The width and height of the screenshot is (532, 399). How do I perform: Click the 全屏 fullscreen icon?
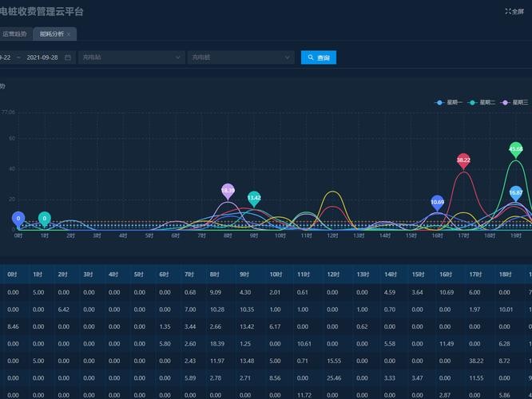coord(508,11)
